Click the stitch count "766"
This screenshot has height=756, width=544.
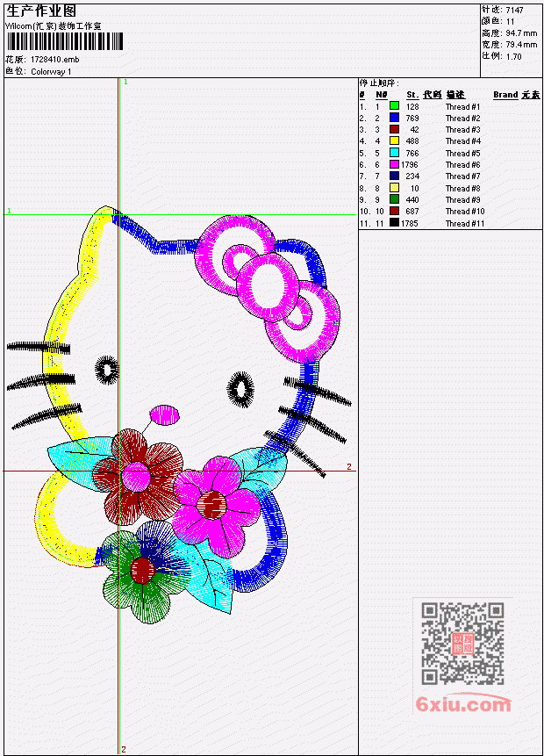(412, 154)
